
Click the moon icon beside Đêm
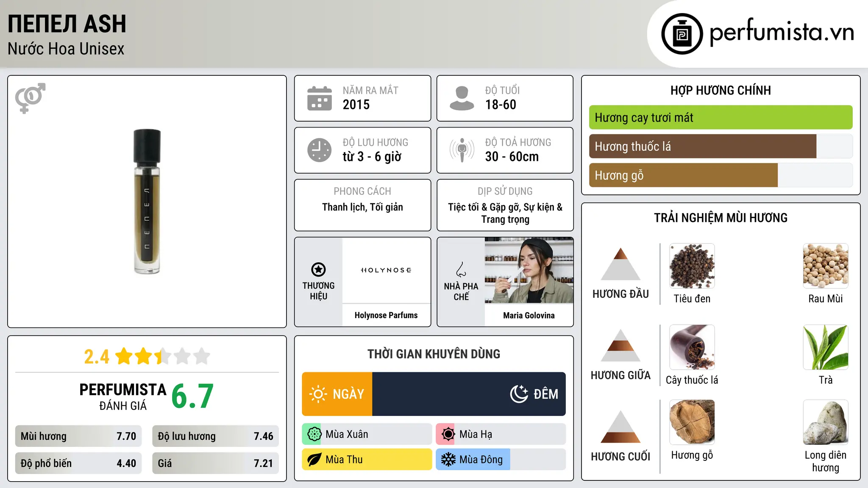[x=519, y=394]
